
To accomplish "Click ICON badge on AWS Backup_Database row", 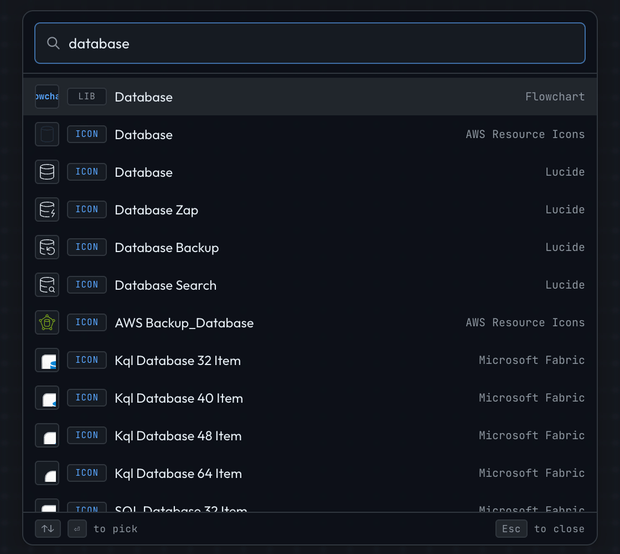I will [x=87, y=322].
